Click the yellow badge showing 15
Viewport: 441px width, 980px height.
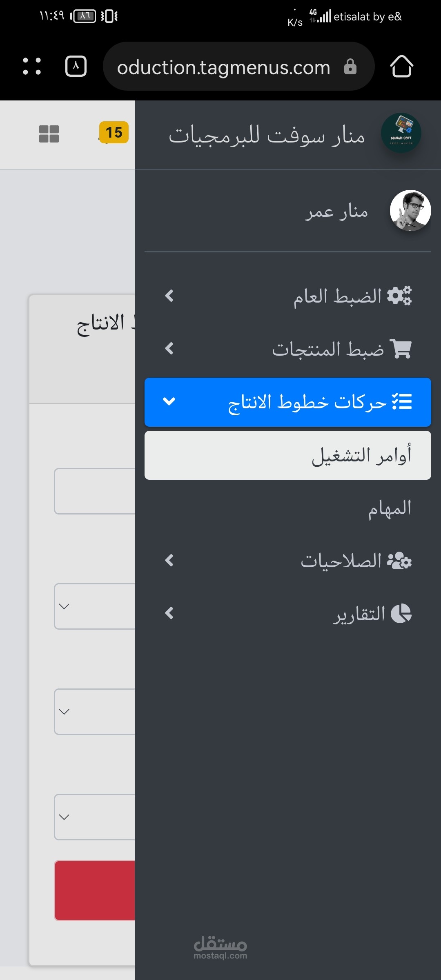(115, 133)
